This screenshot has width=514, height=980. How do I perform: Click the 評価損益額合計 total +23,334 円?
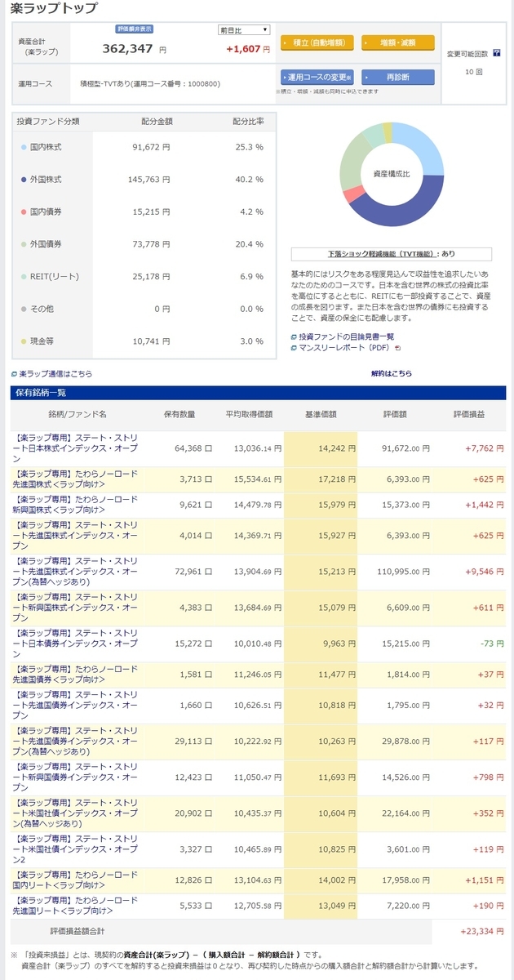click(482, 931)
